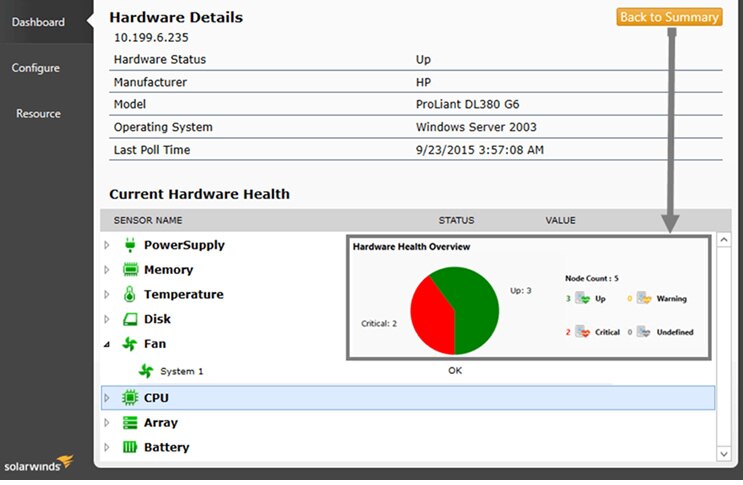
Task: Click the IP address 10.199.6.235
Action: click(x=151, y=37)
